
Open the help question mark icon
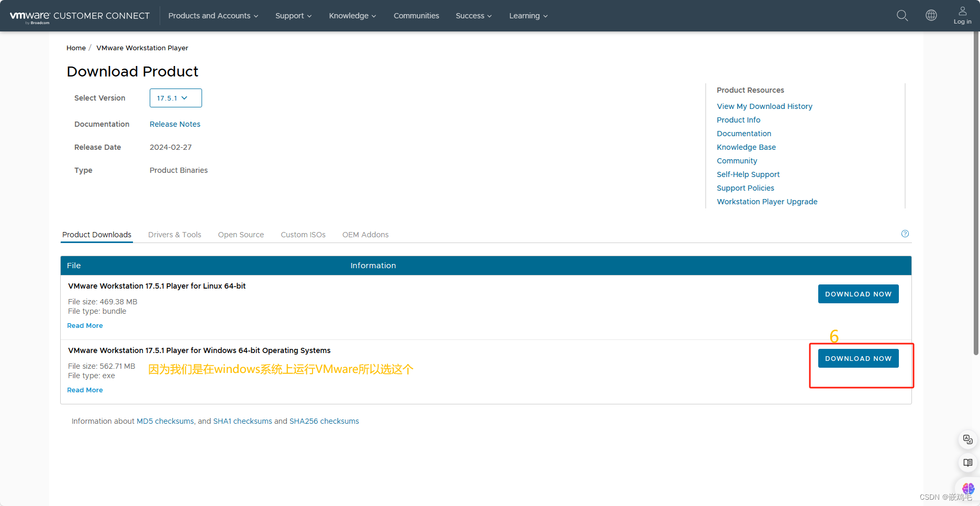905,234
